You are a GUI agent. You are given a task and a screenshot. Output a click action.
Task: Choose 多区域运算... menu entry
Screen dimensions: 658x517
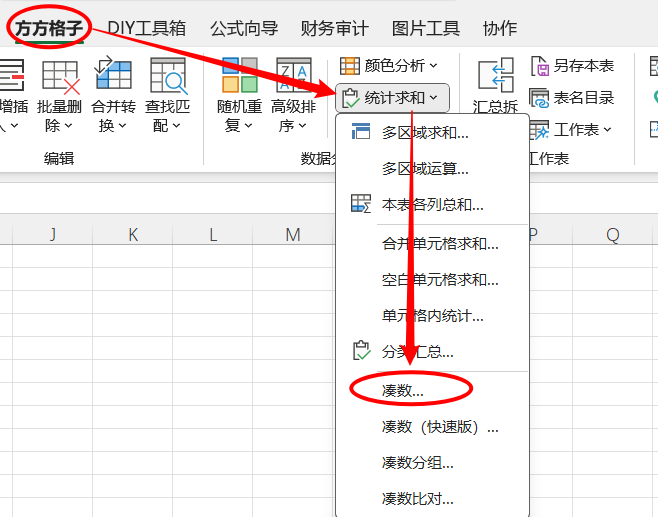point(432,169)
